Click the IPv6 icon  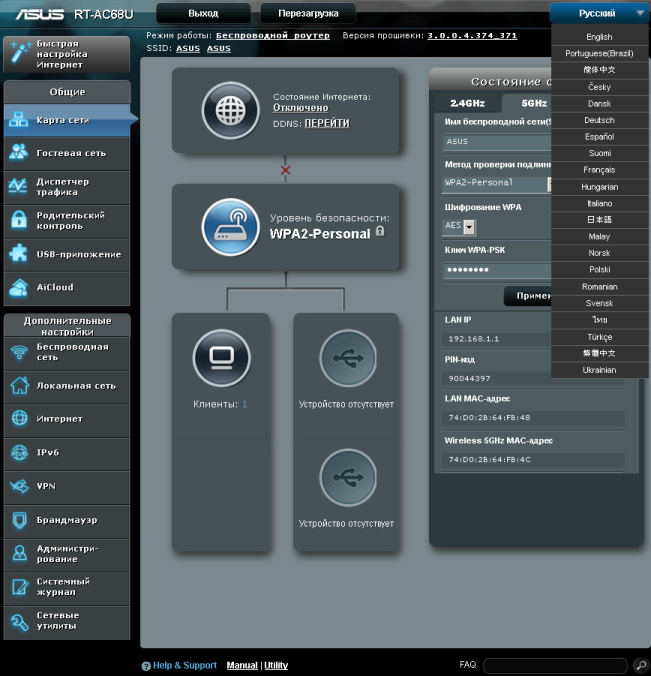point(19,452)
